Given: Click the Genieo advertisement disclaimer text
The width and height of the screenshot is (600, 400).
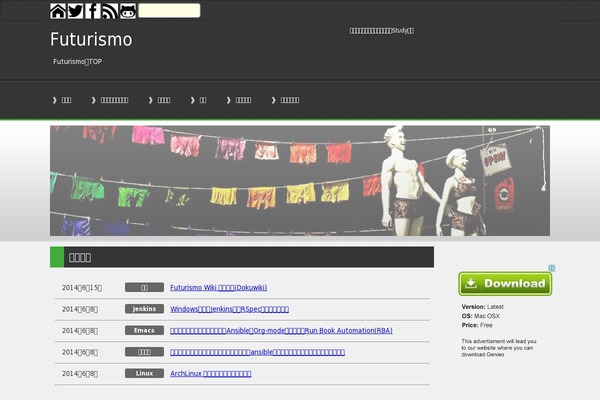Looking at the screenshot, I should coord(499,348).
